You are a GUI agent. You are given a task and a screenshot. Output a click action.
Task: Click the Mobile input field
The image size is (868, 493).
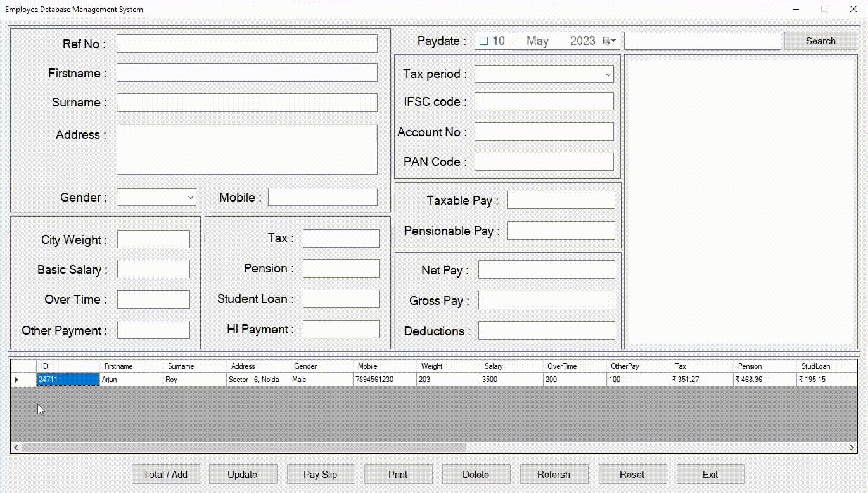tap(322, 197)
